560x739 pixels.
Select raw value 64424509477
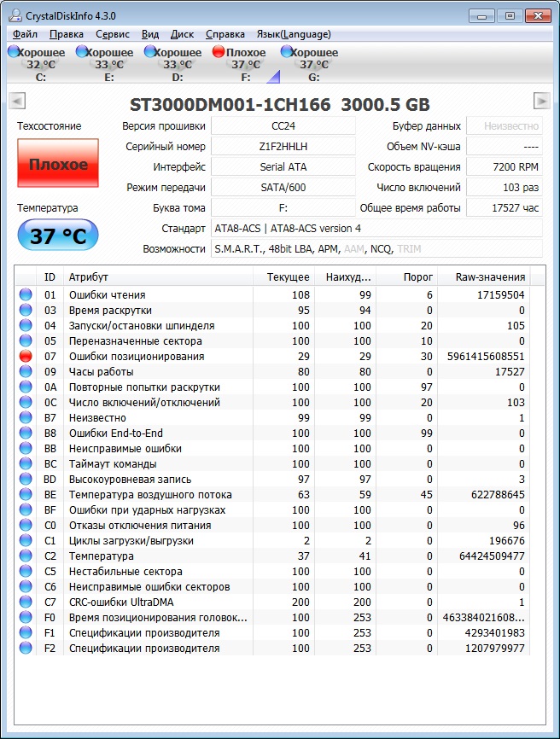[492, 556]
